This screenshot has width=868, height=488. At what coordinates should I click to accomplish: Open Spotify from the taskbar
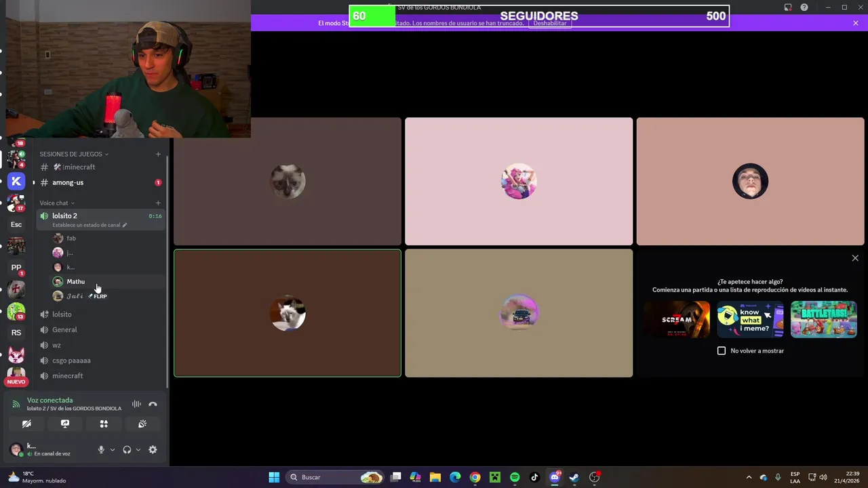(x=515, y=477)
